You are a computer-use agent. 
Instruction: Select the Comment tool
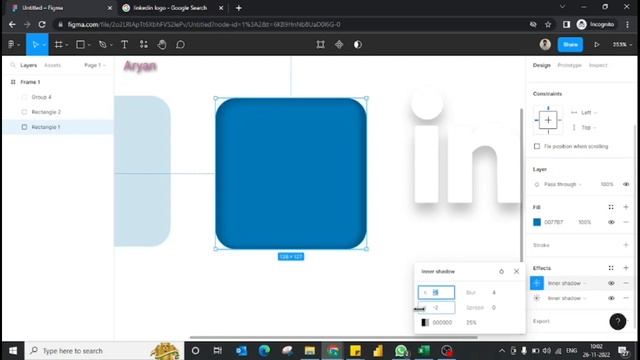[180, 44]
